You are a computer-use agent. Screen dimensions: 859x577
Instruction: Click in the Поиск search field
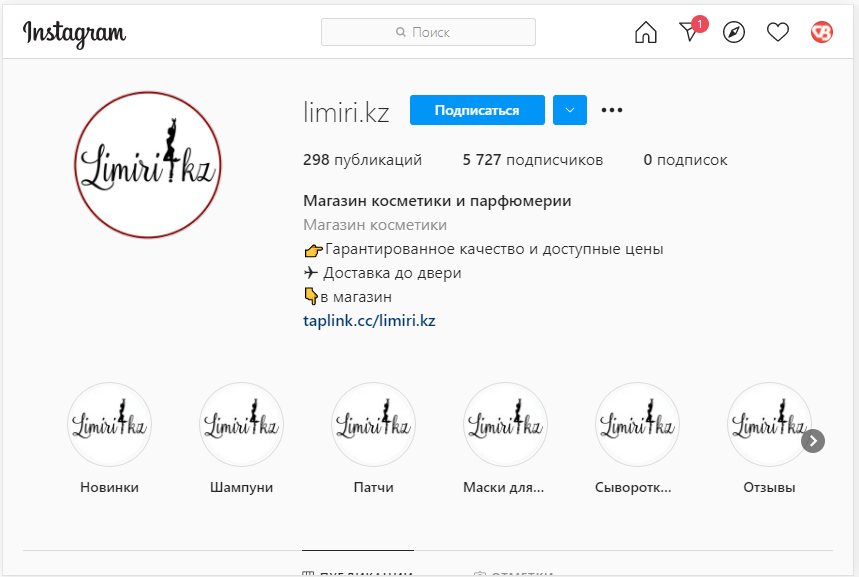click(x=428, y=33)
